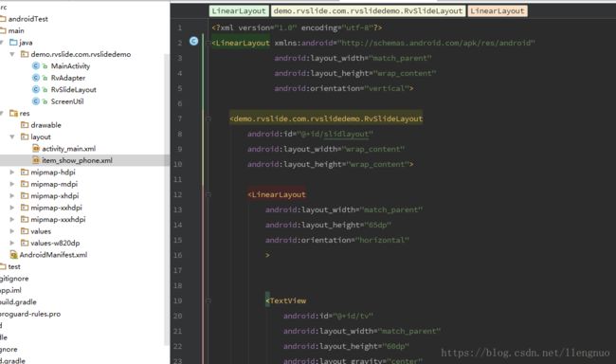Click the layout folder icon
616x364 pixels.
pos(25,136)
